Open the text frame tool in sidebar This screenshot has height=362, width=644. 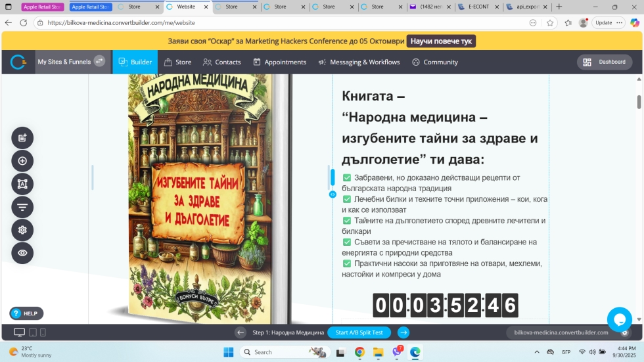coord(22,184)
